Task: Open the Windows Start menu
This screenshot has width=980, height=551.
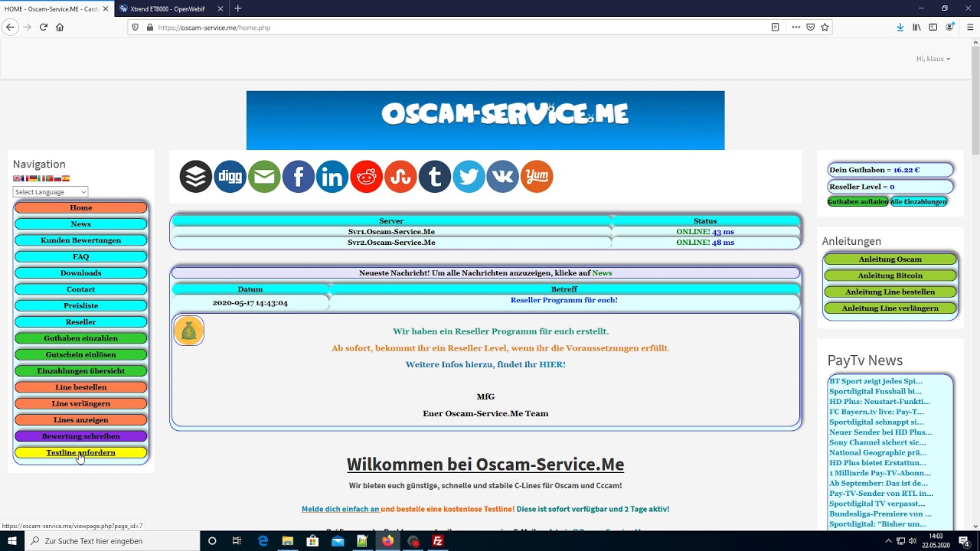Action: click(x=12, y=541)
